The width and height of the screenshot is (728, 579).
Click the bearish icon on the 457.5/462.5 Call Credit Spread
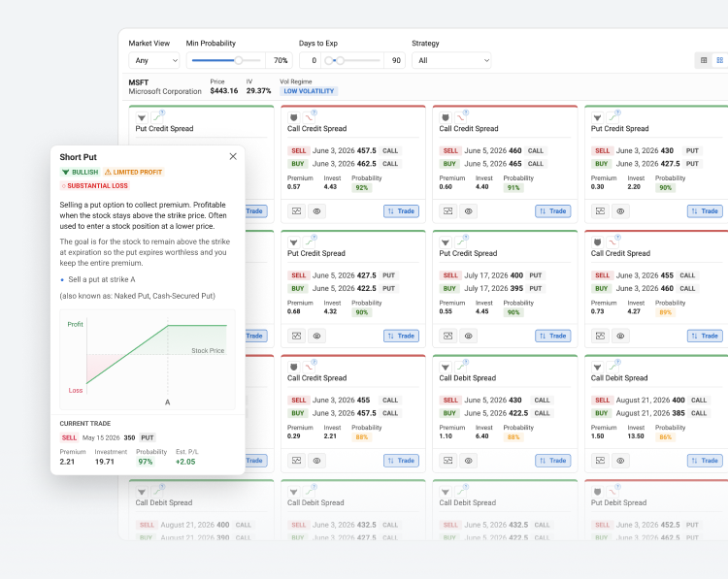pos(293,118)
